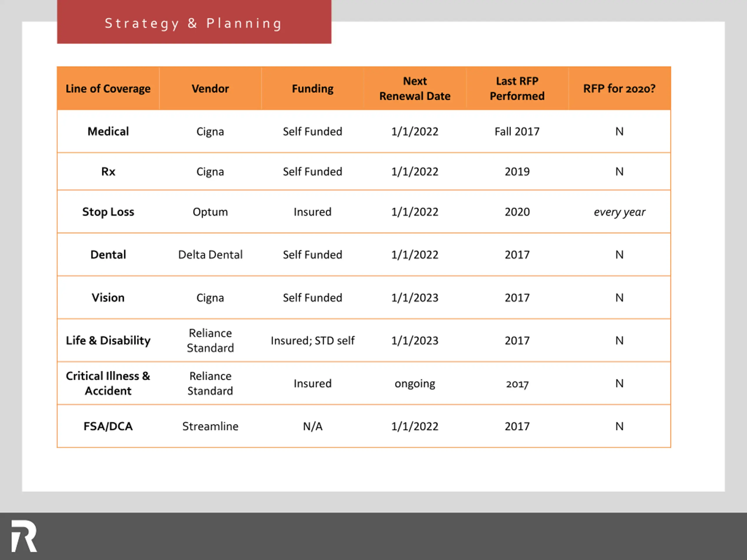
Task: Click the Line of Coverage column header
Action: (x=108, y=88)
